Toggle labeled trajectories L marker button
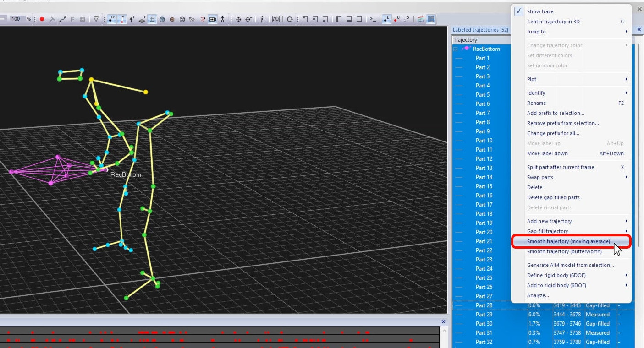644x348 pixels. pyautogui.click(x=386, y=19)
